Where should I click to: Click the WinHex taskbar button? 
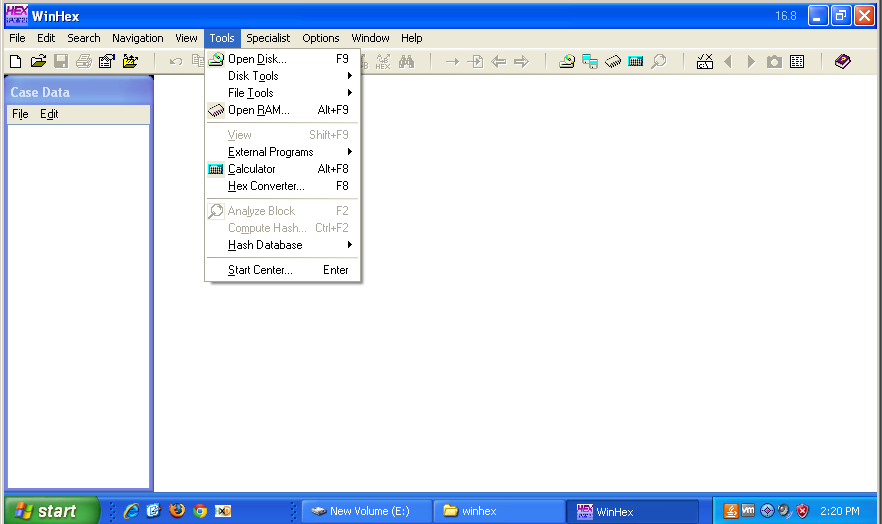[632, 511]
